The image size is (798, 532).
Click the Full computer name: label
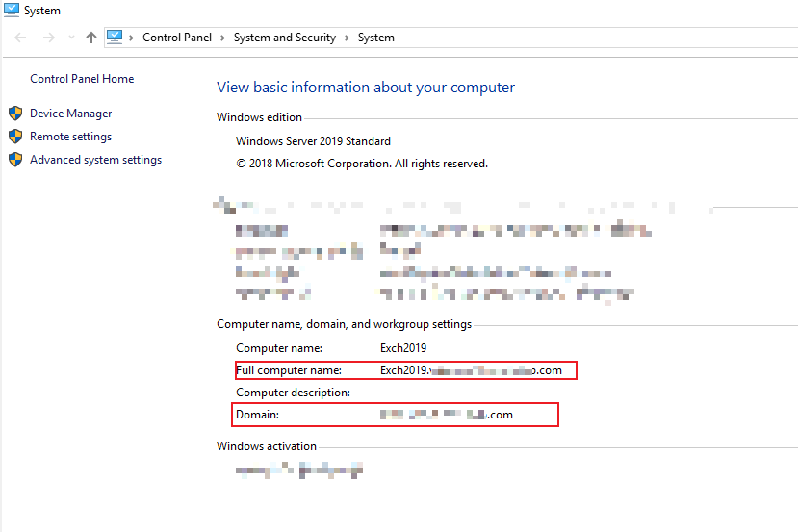point(289,370)
